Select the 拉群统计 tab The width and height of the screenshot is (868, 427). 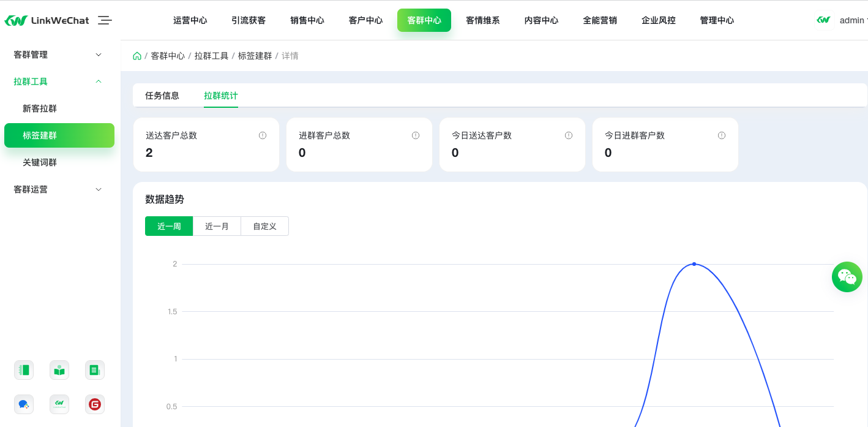(x=221, y=96)
